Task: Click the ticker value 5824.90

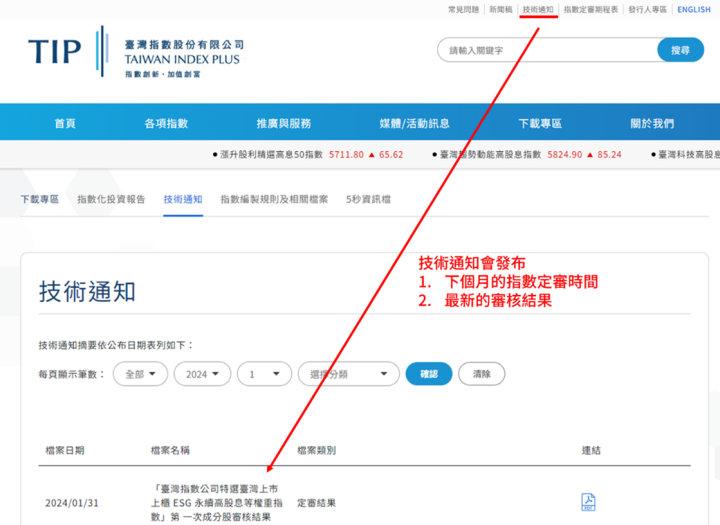Action: tap(565, 154)
